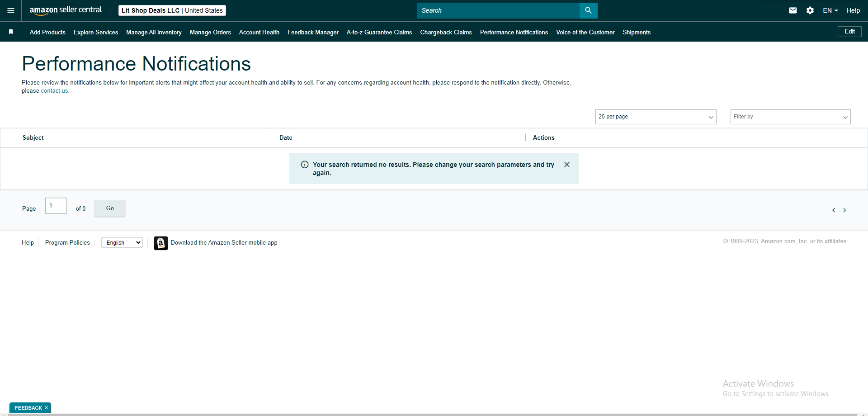Viewport: 868px width, 416px height.
Task: Click the Amazon Seller Central logo
Action: point(66,10)
